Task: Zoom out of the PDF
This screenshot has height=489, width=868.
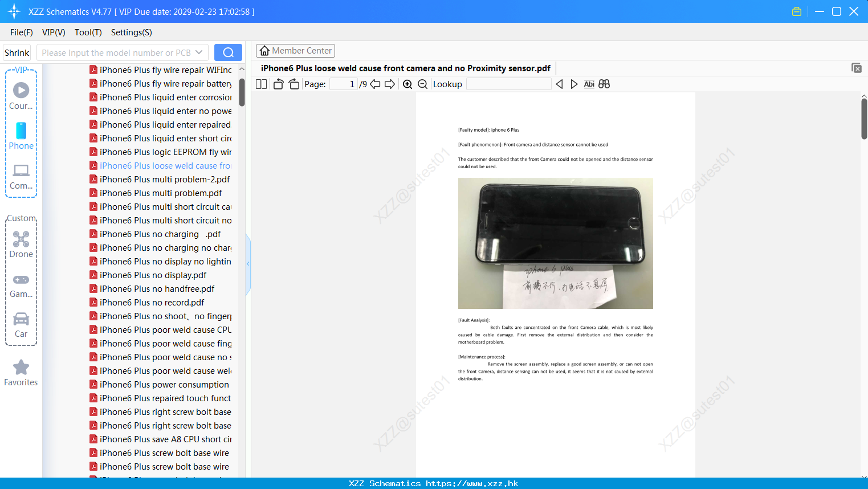Action: pos(423,84)
